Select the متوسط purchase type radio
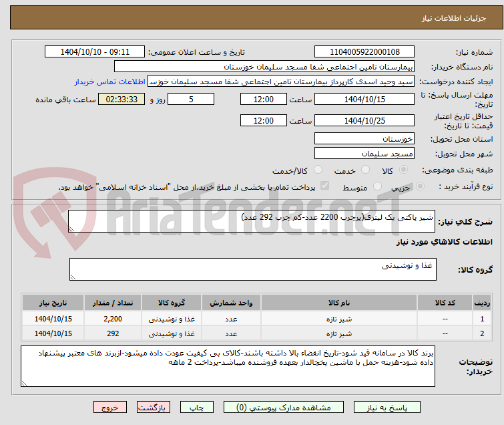This screenshot has width=504, height=425. point(377,186)
